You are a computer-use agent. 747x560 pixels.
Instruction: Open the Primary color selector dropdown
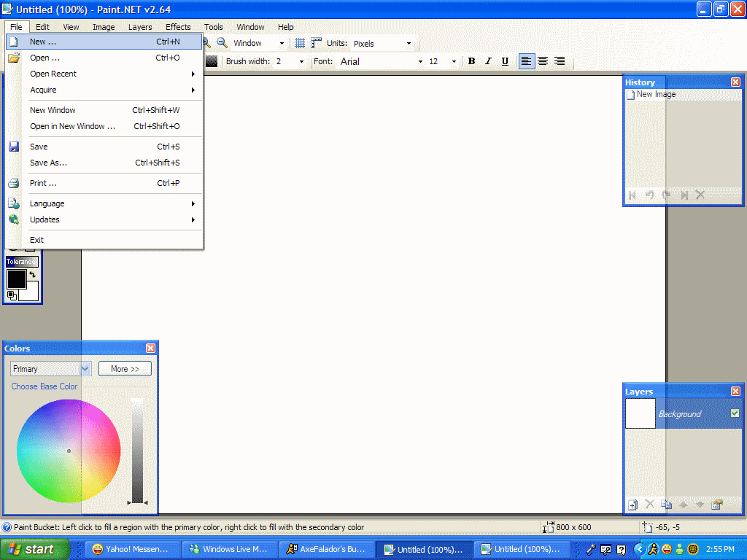(x=50, y=369)
